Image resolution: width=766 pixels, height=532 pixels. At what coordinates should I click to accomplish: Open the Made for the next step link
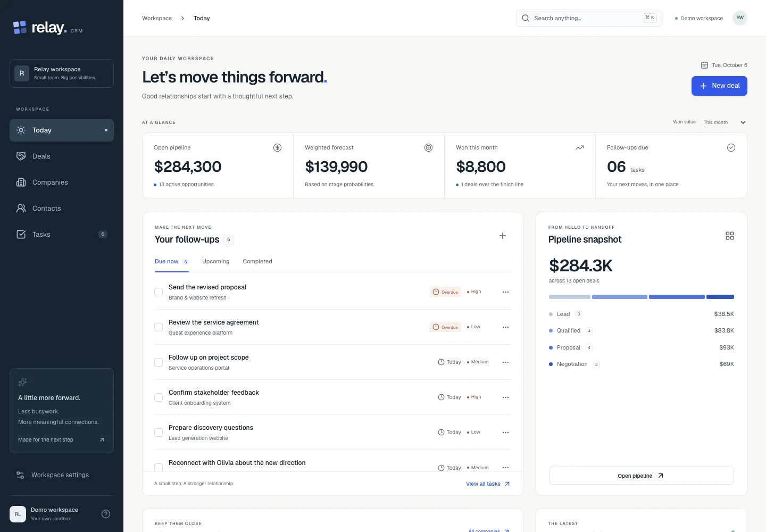coord(61,440)
